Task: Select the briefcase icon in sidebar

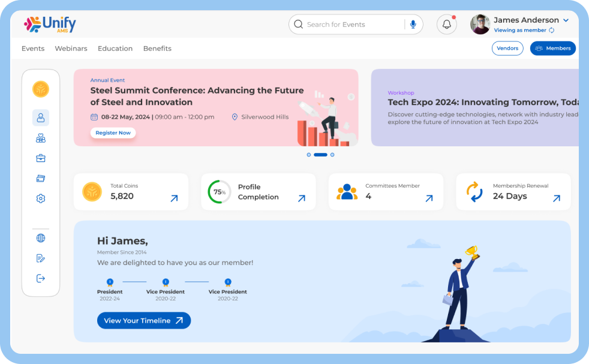Action: tap(41, 158)
